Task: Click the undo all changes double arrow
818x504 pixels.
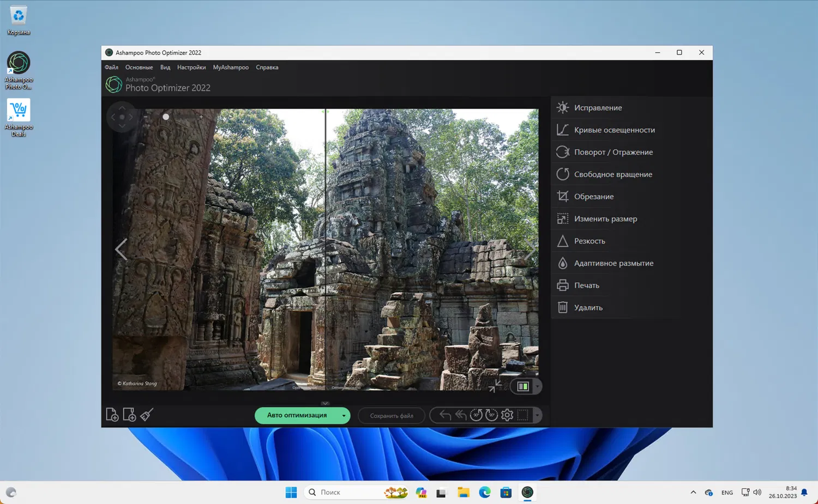Action: pos(461,415)
